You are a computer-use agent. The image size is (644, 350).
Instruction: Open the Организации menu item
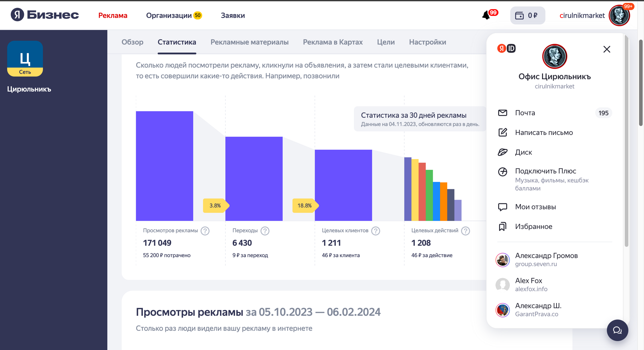pos(169,15)
